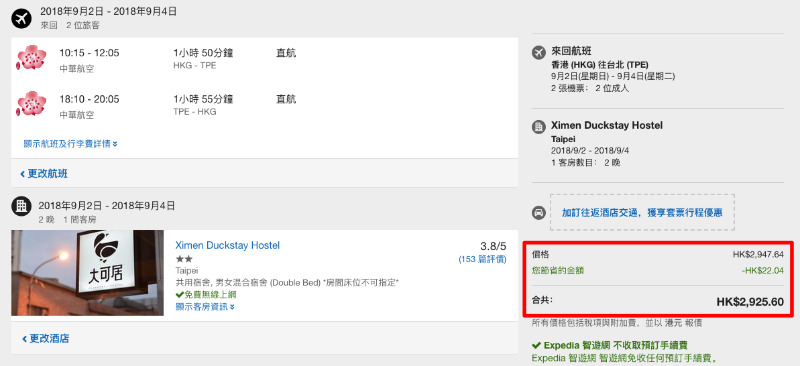Click the Change Hotel link
The width and height of the screenshot is (800, 366).
pyautogui.click(x=45, y=338)
